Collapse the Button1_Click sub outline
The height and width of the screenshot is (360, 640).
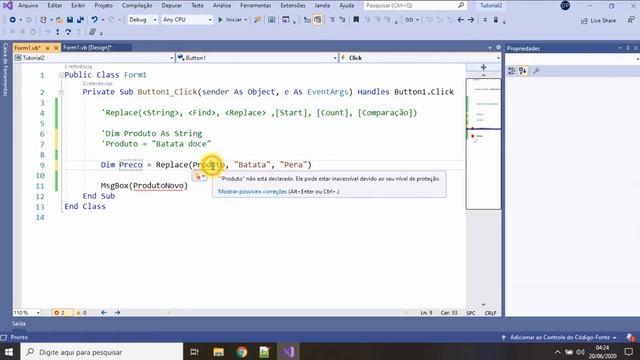click(61, 92)
